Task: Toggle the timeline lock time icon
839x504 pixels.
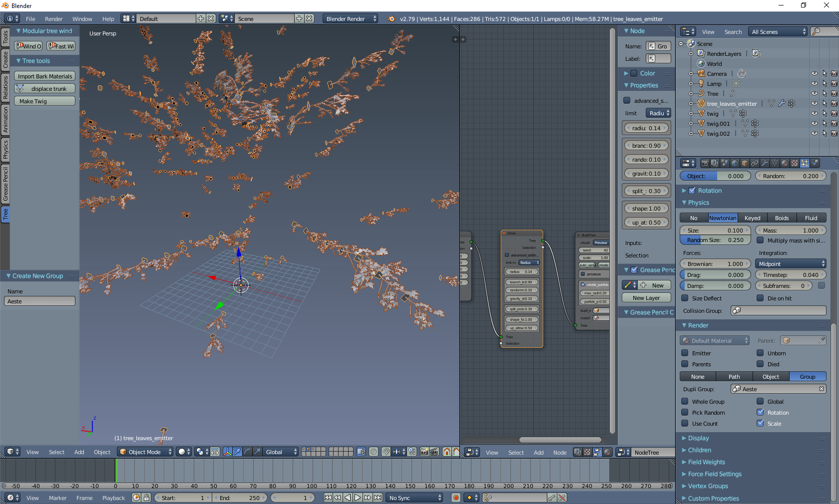Action: point(146,498)
